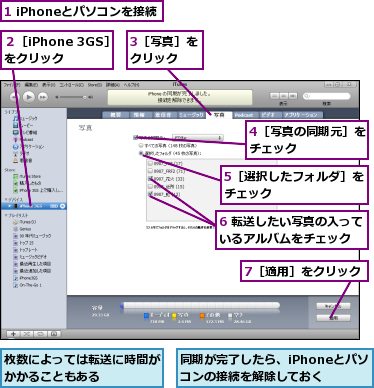Open the 90 年代ミュージック smart playlist

pyautogui.click(x=32, y=236)
